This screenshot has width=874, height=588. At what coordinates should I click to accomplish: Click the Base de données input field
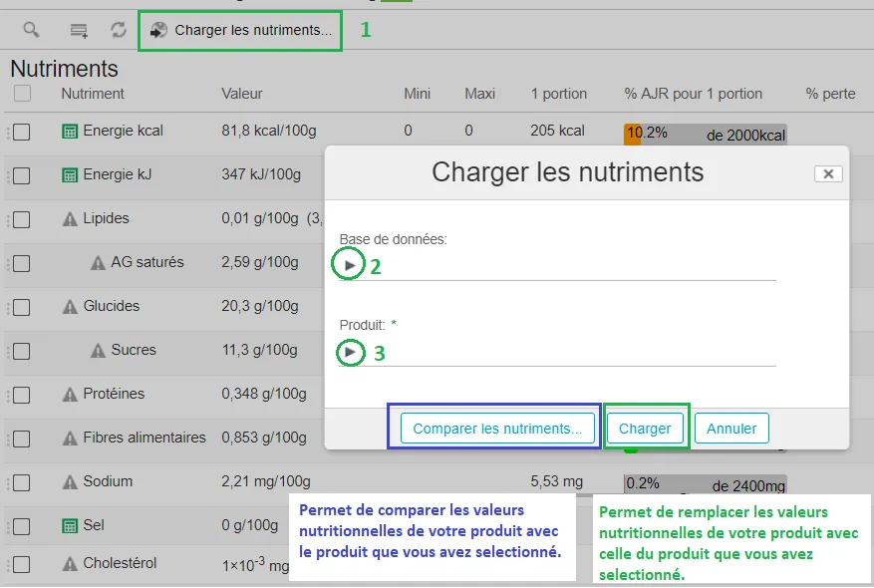tap(557, 266)
